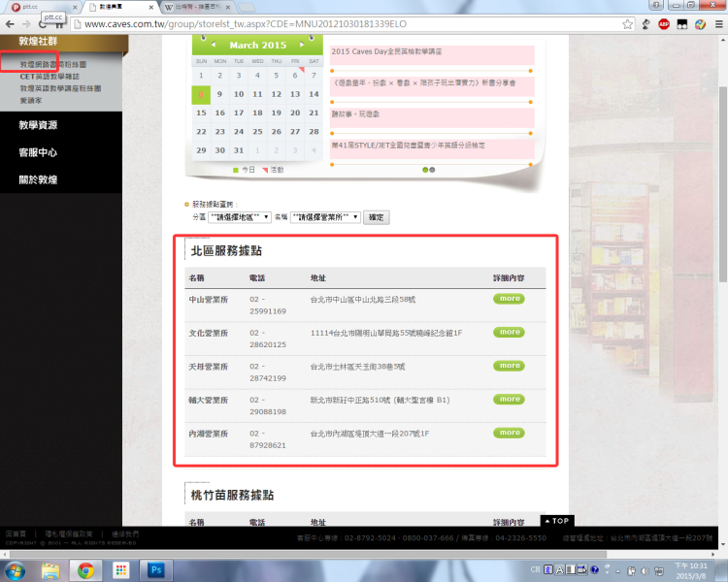This screenshot has height=582, width=728.
Task: Bookmark this page with the star icon
Action: (x=627, y=24)
